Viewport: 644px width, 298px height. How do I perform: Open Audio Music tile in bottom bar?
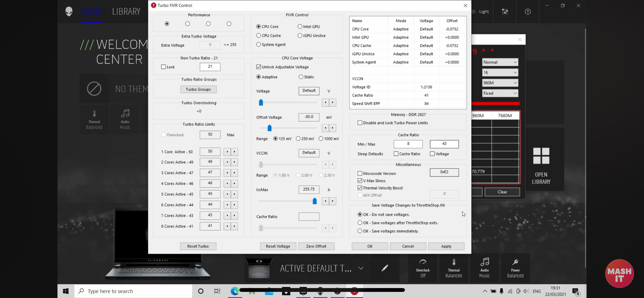pyautogui.click(x=484, y=268)
